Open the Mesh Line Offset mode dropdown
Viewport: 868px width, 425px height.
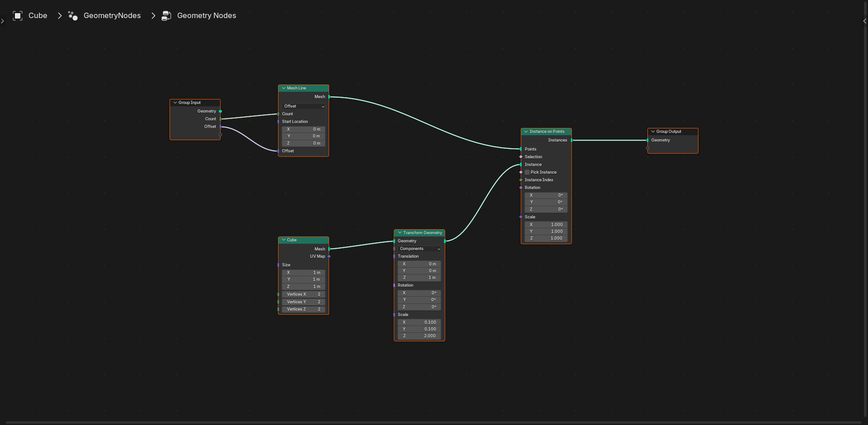pos(303,106)
